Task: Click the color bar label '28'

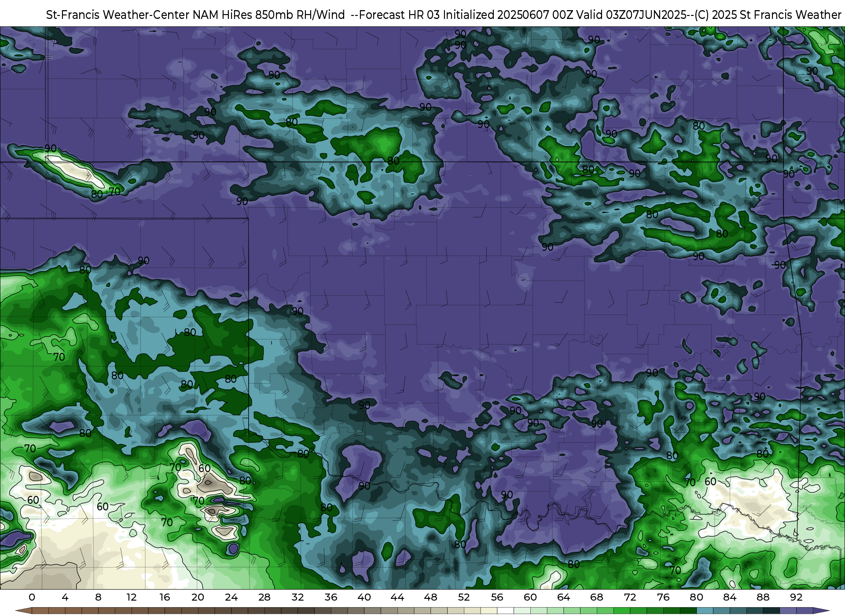Action: coord(265,597)
